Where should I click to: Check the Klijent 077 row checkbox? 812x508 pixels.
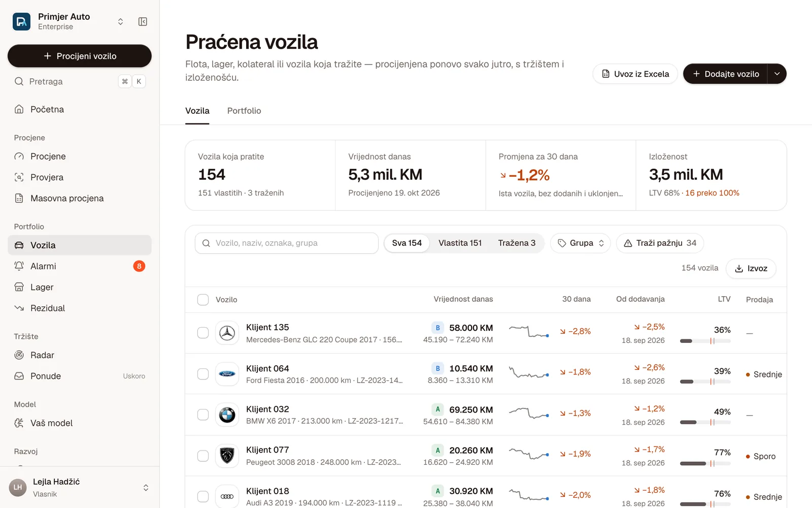tap(203, 456)
